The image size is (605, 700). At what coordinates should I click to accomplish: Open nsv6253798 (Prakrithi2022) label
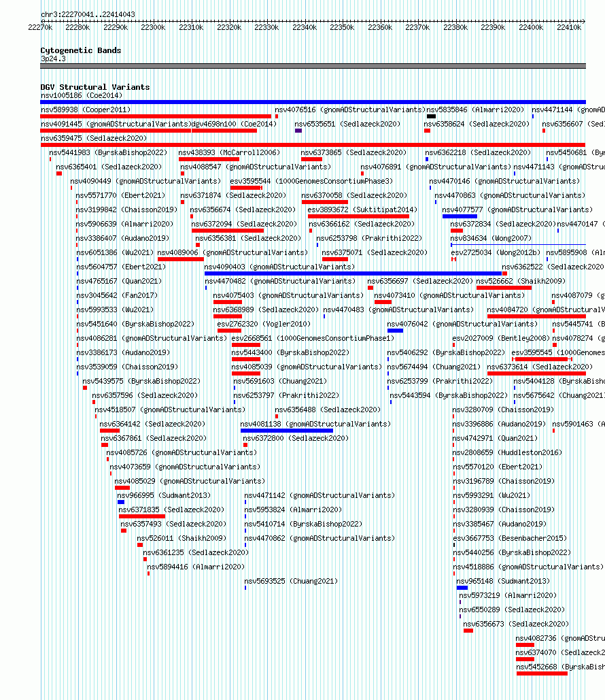(369, 238)
